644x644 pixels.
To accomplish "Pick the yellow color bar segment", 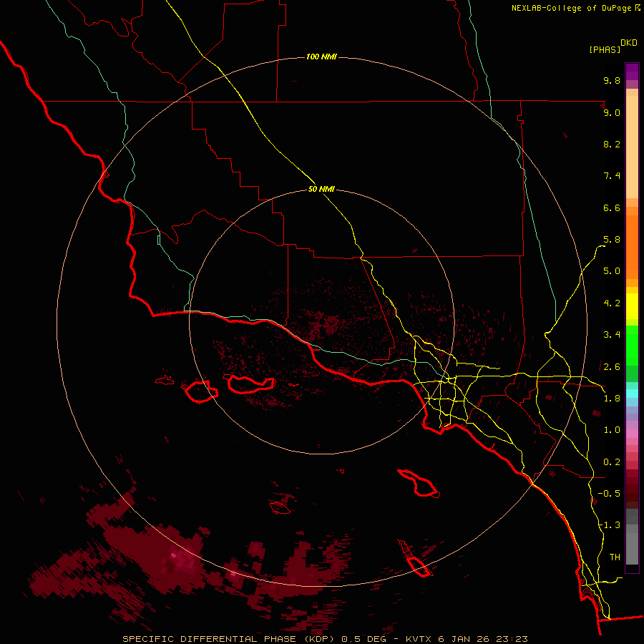I will tap(632, 306).
